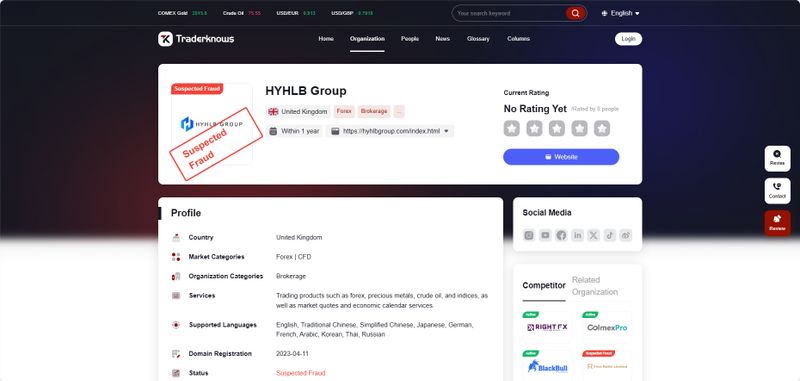Go to the Home menu item
Viewport: 800px width, 381px height.
click(326, 39)
